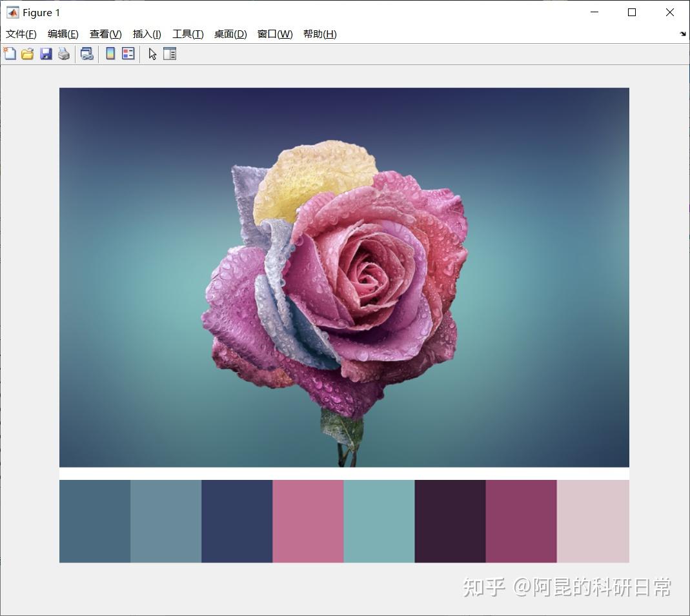
Task: Open a saved figure file
Action: [27, 54]
